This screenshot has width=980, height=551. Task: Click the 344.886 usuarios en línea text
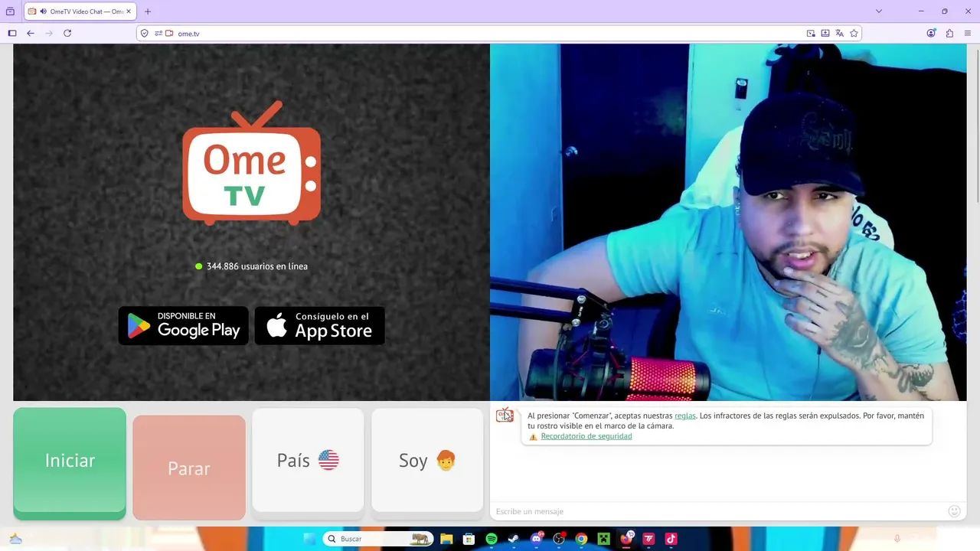coord(257,266)
